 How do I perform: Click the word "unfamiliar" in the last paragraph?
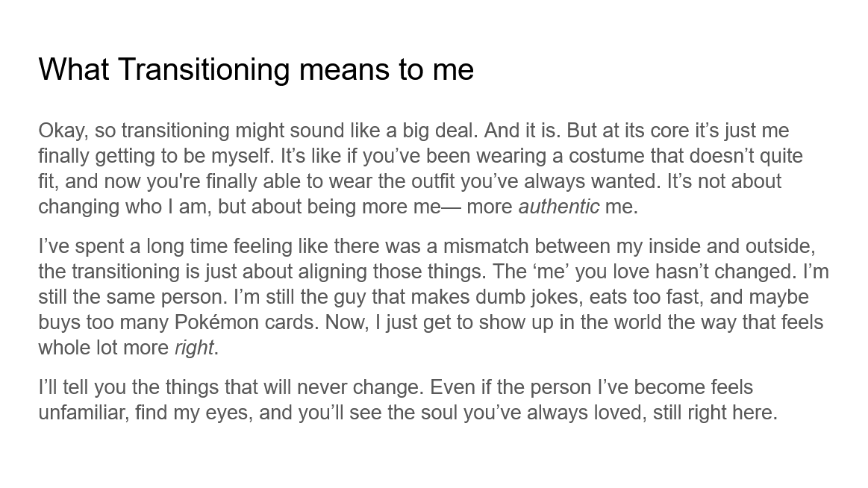(x=85, y=413)
